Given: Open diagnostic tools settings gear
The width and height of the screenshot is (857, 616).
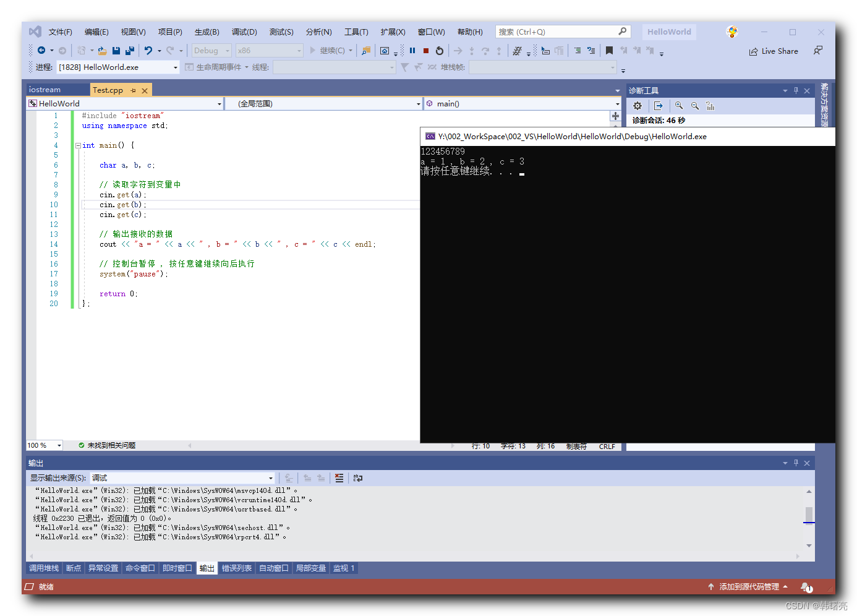Looking at the screenshot, I should click(x=637, y=106).
